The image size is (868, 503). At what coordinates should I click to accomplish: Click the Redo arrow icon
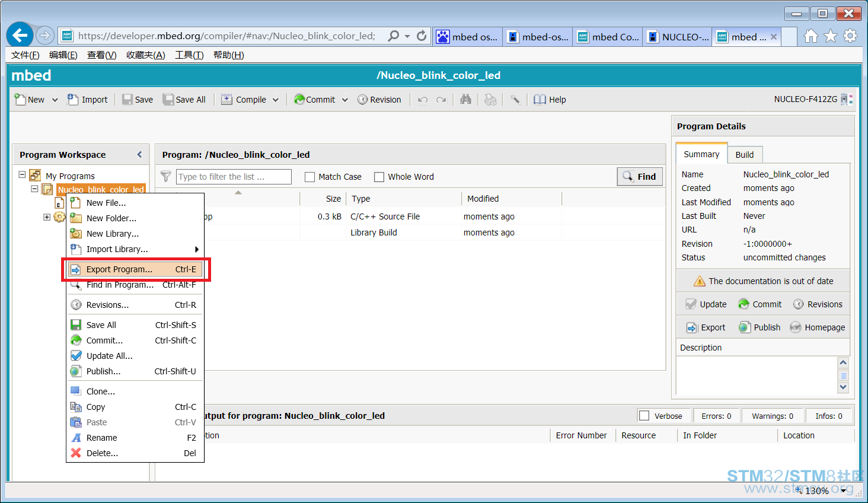click(441, 100)
